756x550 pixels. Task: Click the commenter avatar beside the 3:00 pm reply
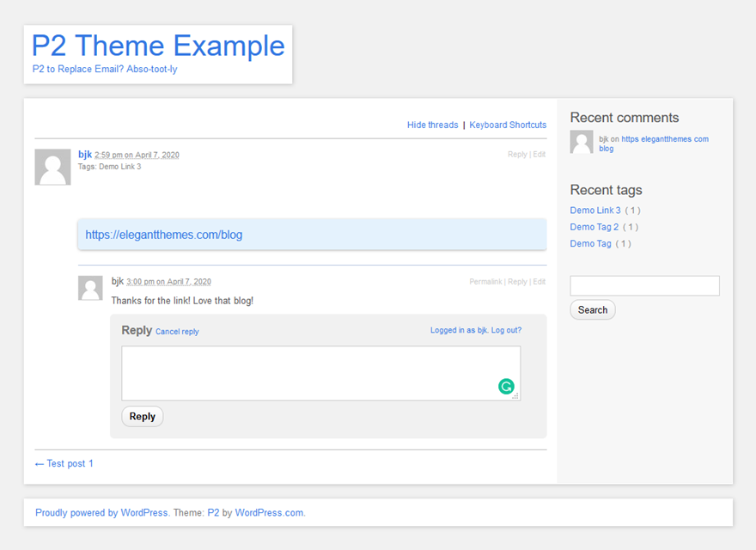90,288
